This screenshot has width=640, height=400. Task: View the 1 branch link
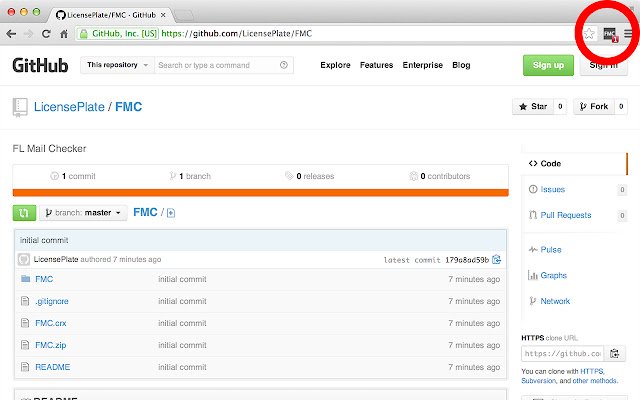tap(190, 176)
